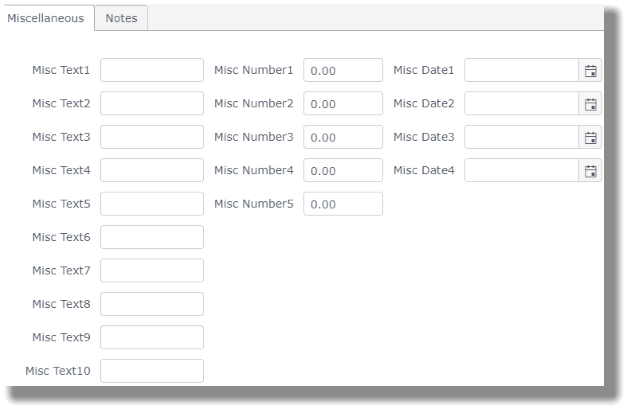Click the Misc Text1 input field
The height and width of the screenshot is (406, 624).
coord(152,70)
